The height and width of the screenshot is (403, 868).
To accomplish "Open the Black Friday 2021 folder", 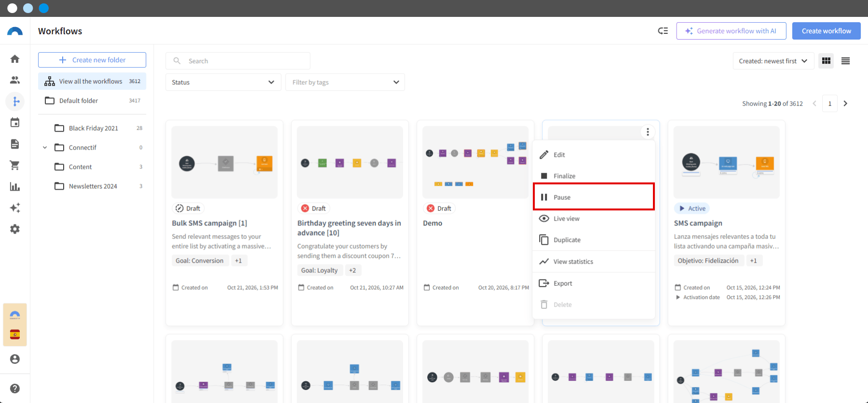I will click(98, 128).
